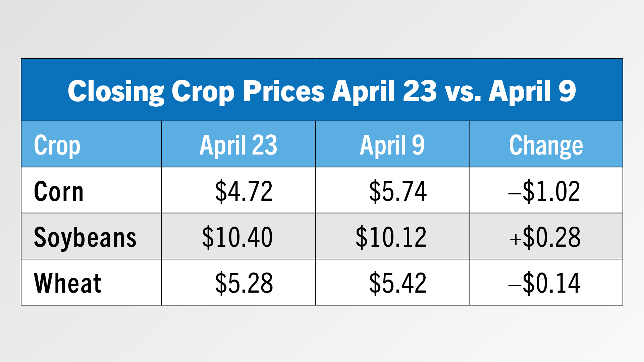This screenshot has width=644, height=362.
Task: Click the word "Closing" in the table title
Action: pyautogui.click(x=116, y=91)
